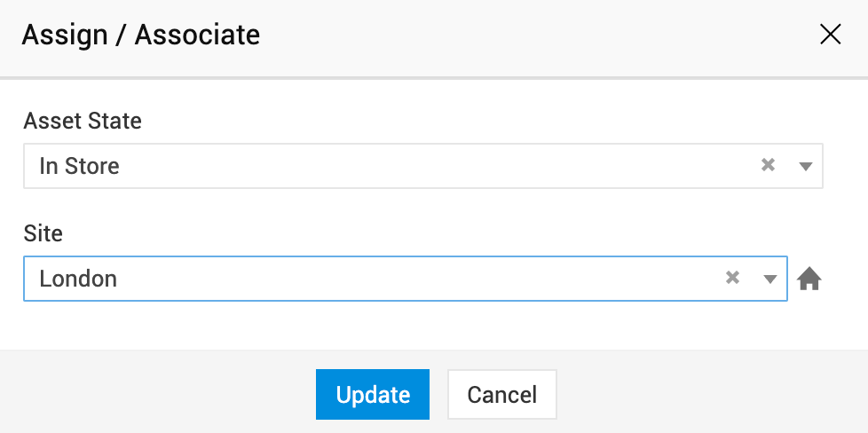The width and height of the screenshot is (868, 433).
Task: Focus the Site selection field
Action: point(373,279)
